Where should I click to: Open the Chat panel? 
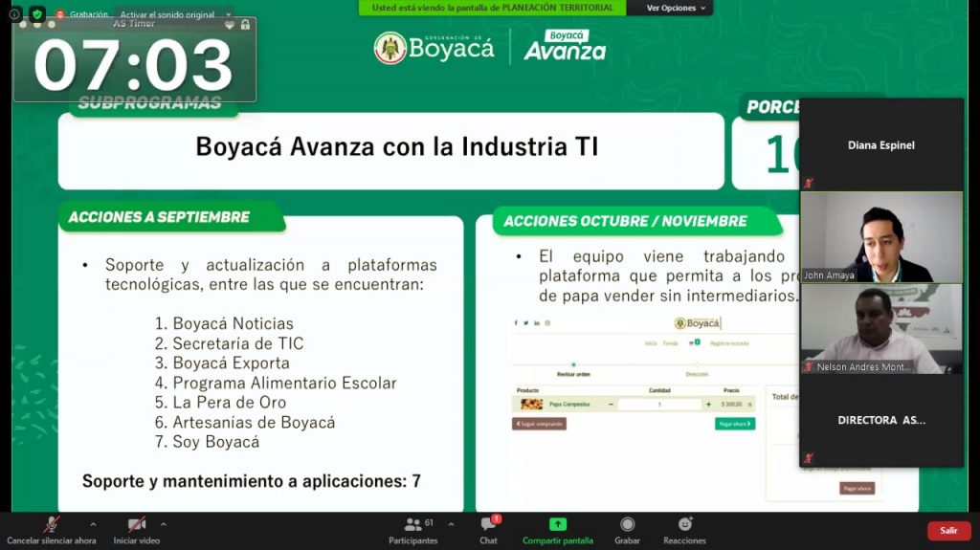[489, 530]
